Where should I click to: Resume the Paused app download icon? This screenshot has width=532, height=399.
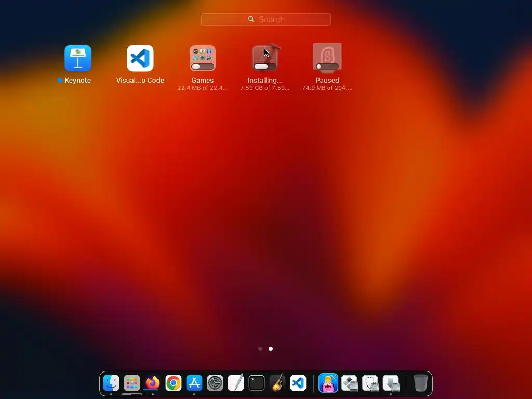(327, 57)
